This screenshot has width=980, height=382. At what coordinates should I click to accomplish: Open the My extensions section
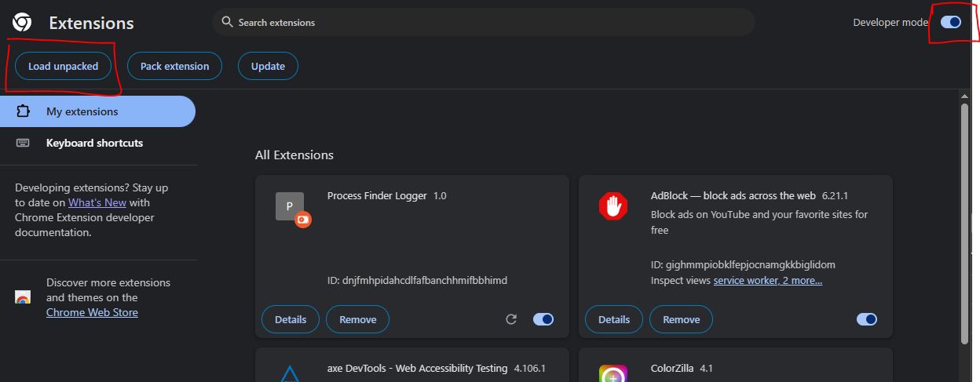click(97, 111)
